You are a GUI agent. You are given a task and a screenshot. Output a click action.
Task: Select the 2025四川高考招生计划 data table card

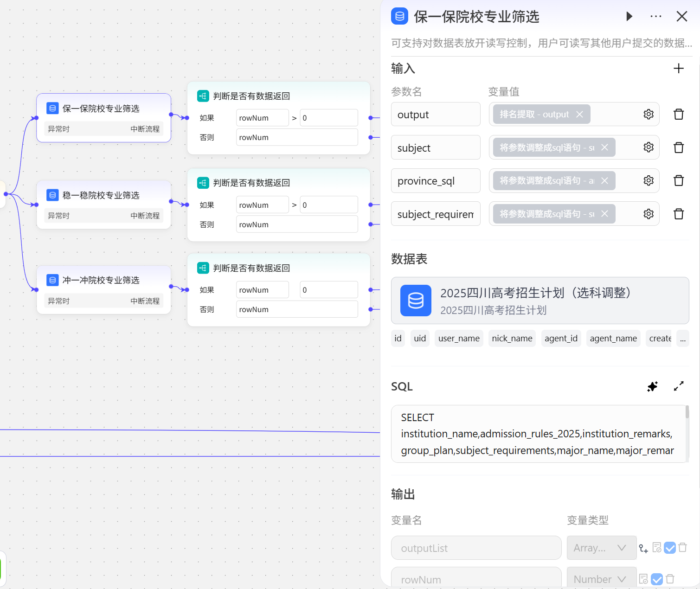point(539,301)
